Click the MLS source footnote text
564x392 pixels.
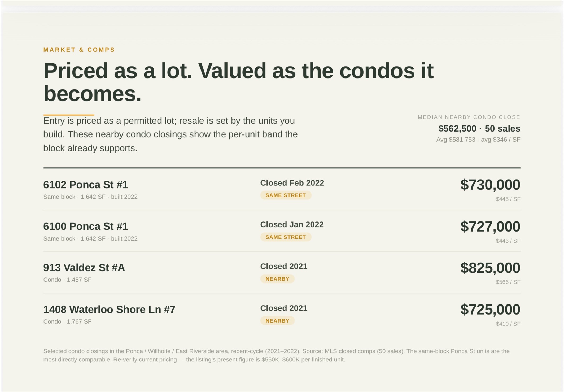pyautogui.click(x=276, y=355)
